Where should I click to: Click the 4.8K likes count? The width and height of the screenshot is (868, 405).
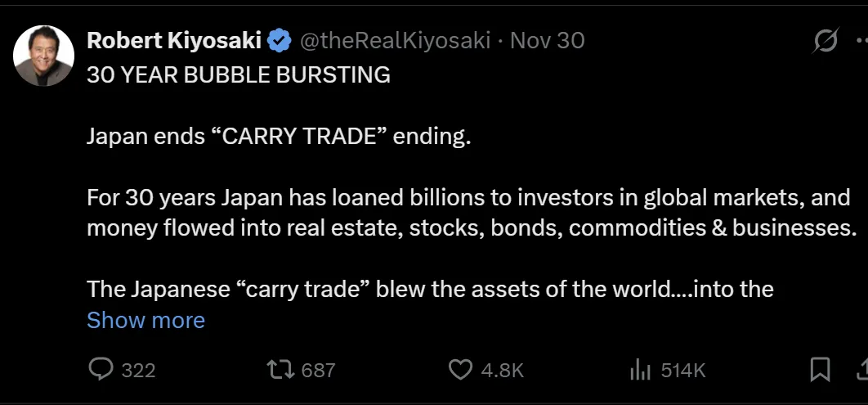pos(502,371)
